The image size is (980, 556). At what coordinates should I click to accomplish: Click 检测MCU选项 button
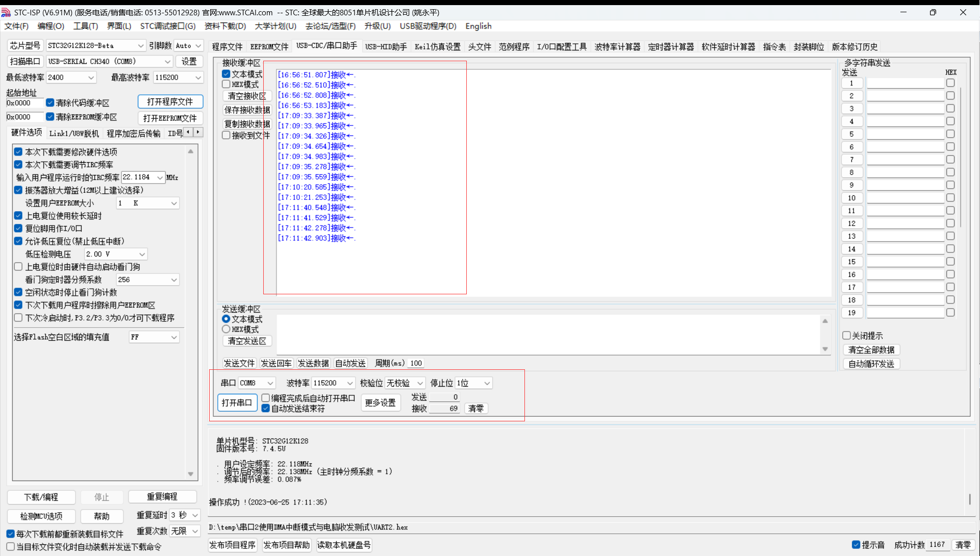click(x=41, y=516)
